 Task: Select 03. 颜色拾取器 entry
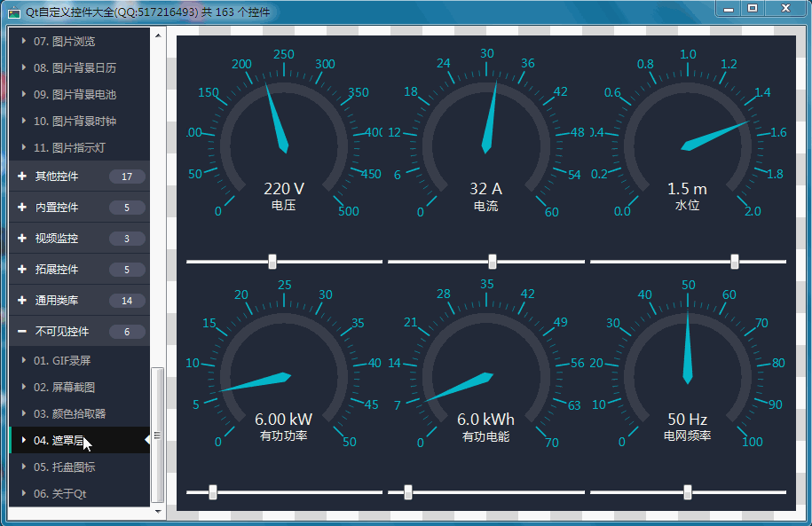pos(69,414)
